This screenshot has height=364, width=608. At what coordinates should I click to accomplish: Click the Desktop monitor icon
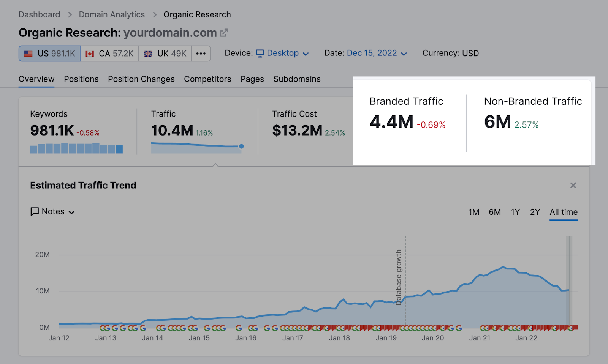coord(260,54)
